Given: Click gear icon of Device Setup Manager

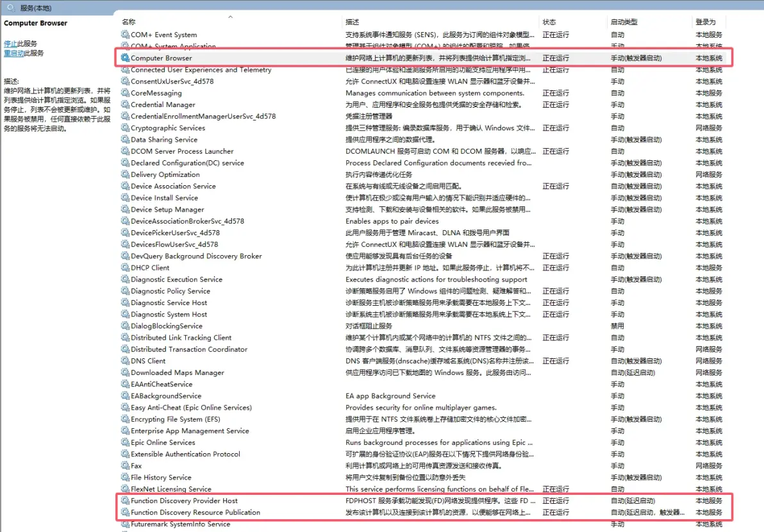Looking at the screenshot, I should tap(125, 210).
